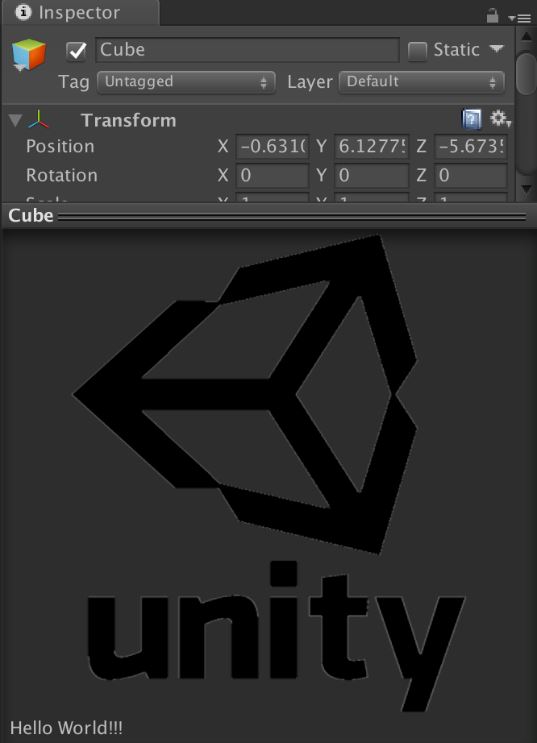Enable the Static checkbox

(x=418, y=51)
